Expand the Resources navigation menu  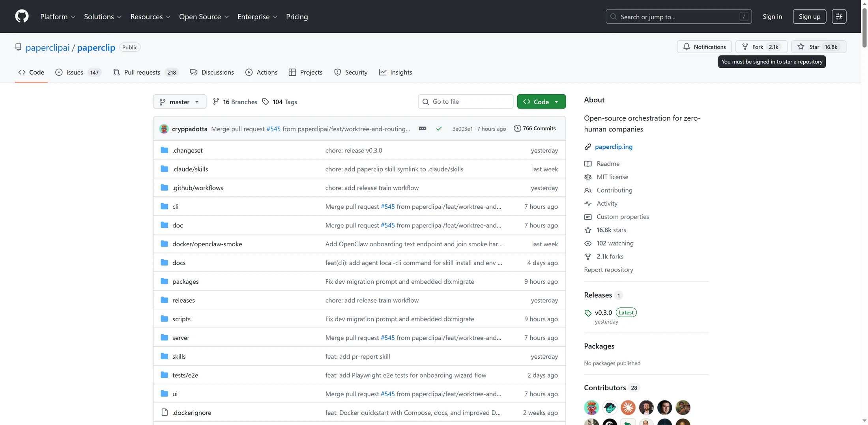tap(150, 17)
